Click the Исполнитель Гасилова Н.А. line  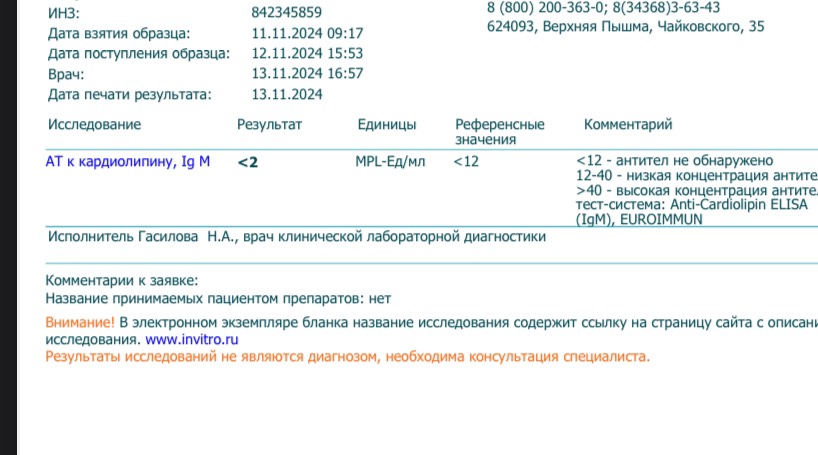point(297,237)
